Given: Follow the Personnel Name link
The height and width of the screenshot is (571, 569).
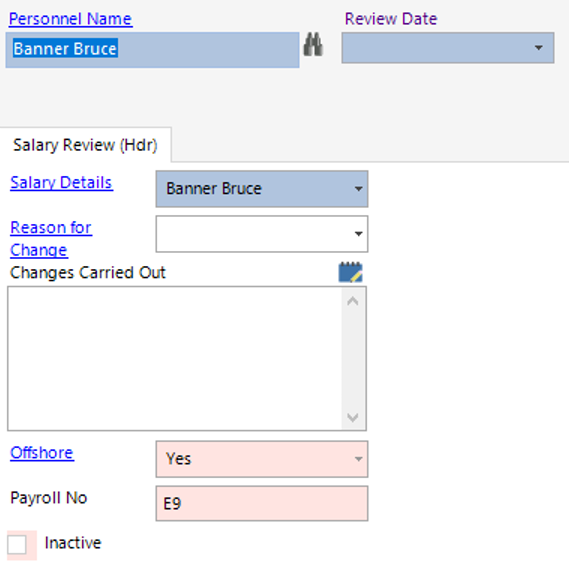Looking at the screenshot, I should coord(70,19).
